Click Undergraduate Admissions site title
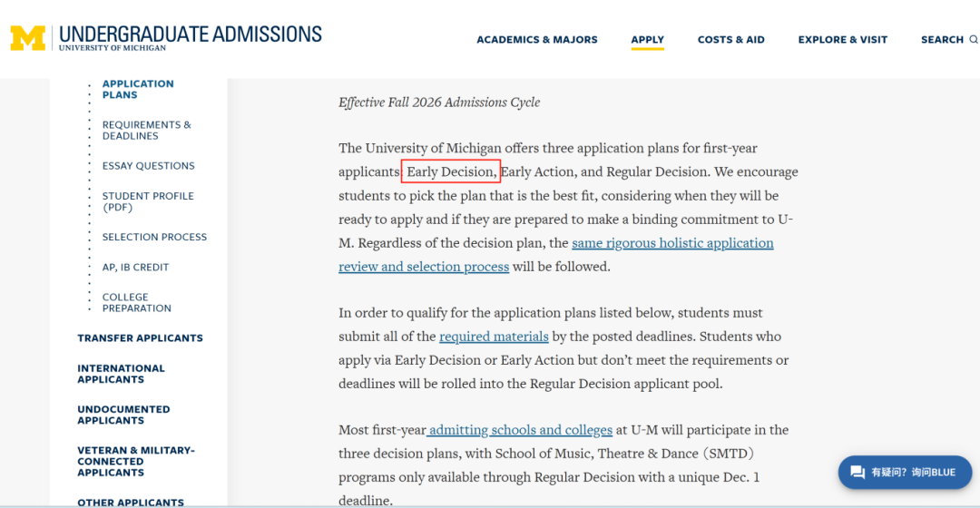Screen dimensions: 980x508 tap(191, 37)
